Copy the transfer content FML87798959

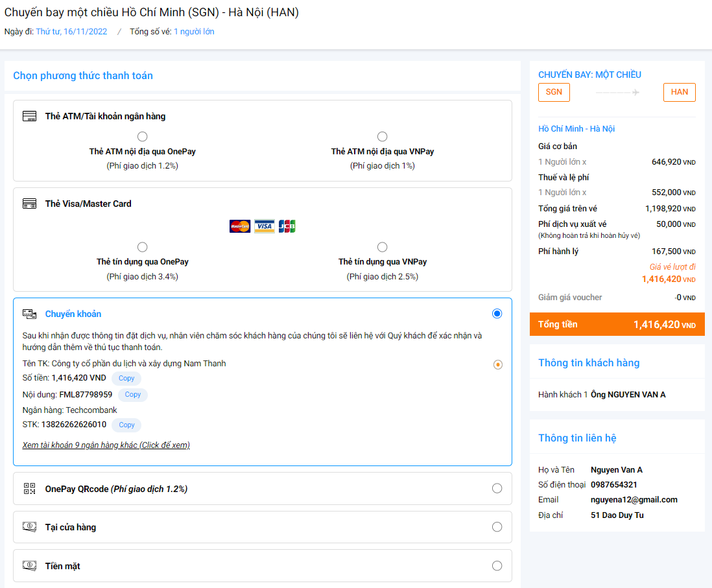(132, 395)
